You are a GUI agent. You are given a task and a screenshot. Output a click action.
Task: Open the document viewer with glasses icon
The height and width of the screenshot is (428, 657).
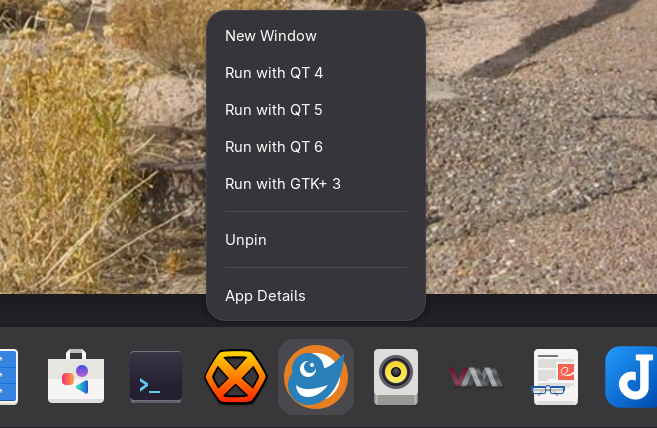coord(555,376)
